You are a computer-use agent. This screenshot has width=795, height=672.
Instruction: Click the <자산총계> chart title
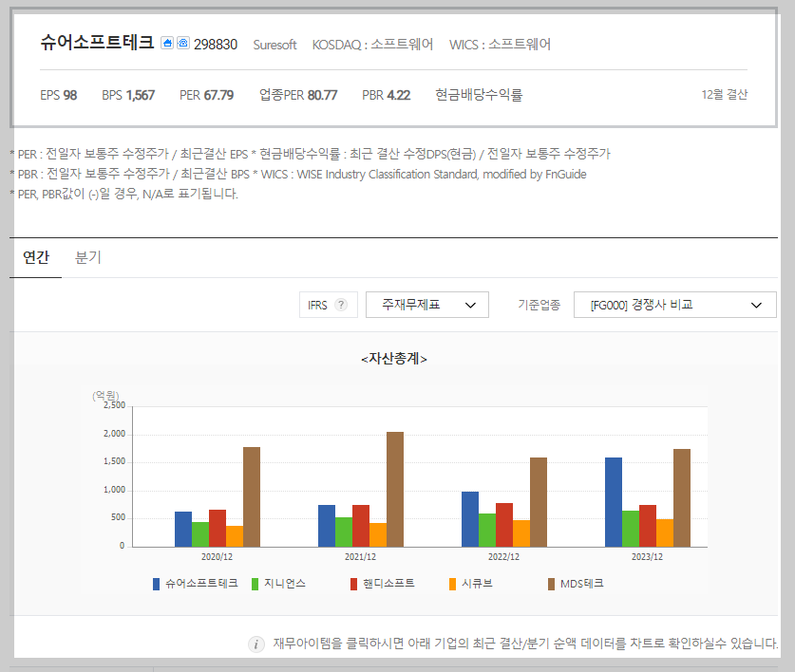pos(394,359)
